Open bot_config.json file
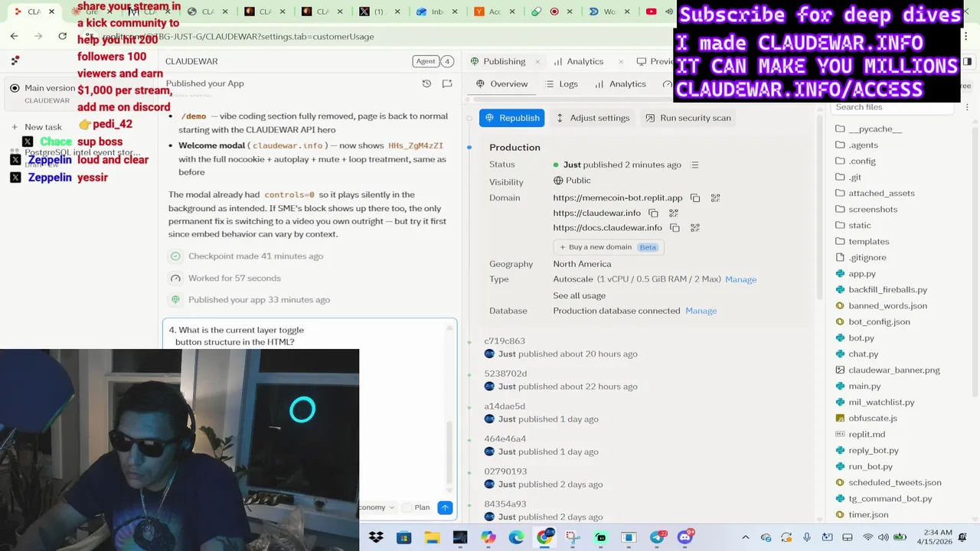The height and width of the screenshot is (551, 980). point(872,322)
